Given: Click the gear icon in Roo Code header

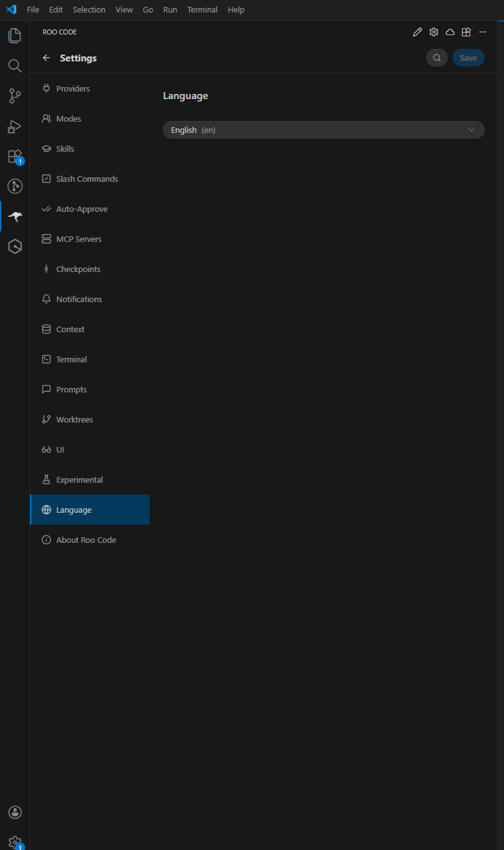Looking at the screenshot, I should 434,32.
